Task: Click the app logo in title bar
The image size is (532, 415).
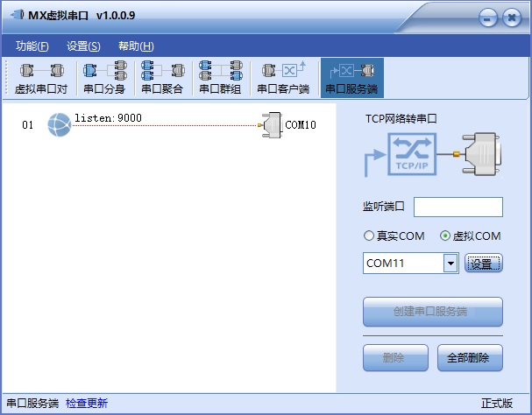Action: coord(18,15)
